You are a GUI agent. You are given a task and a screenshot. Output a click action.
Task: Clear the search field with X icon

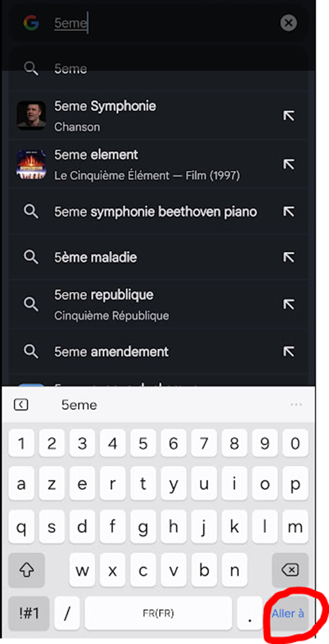point(288,23)
